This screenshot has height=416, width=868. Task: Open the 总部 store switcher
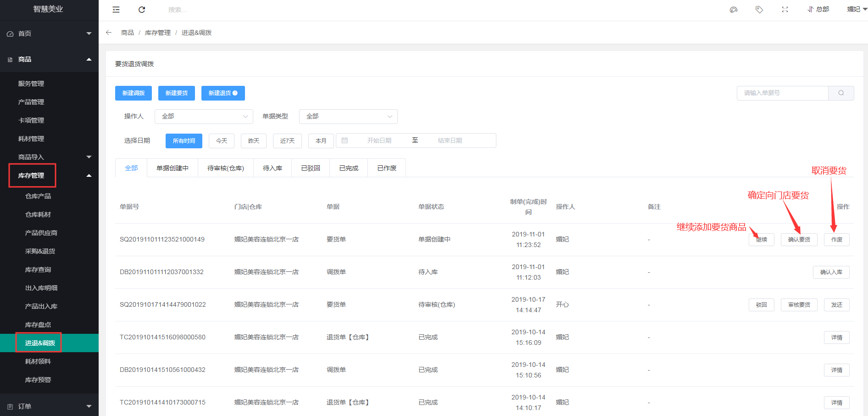(x=818, y=9)
